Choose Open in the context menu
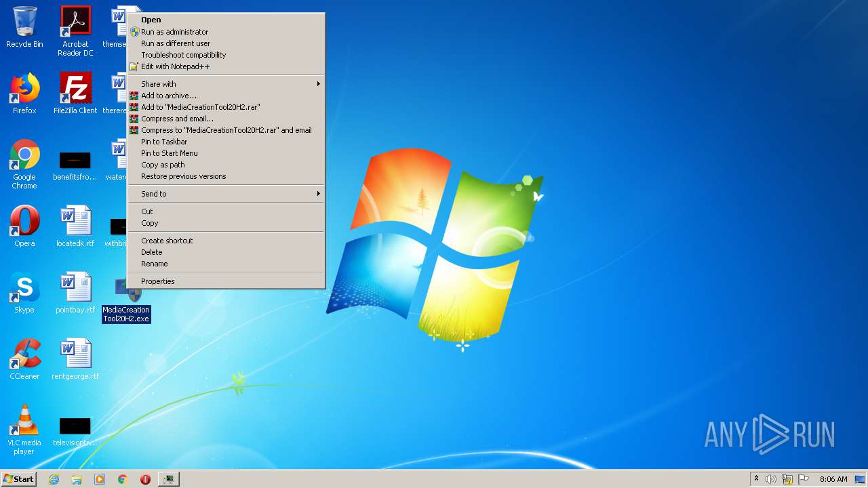Image resolution: width=868 pixels, height=488 pixels. click(226, 20)
